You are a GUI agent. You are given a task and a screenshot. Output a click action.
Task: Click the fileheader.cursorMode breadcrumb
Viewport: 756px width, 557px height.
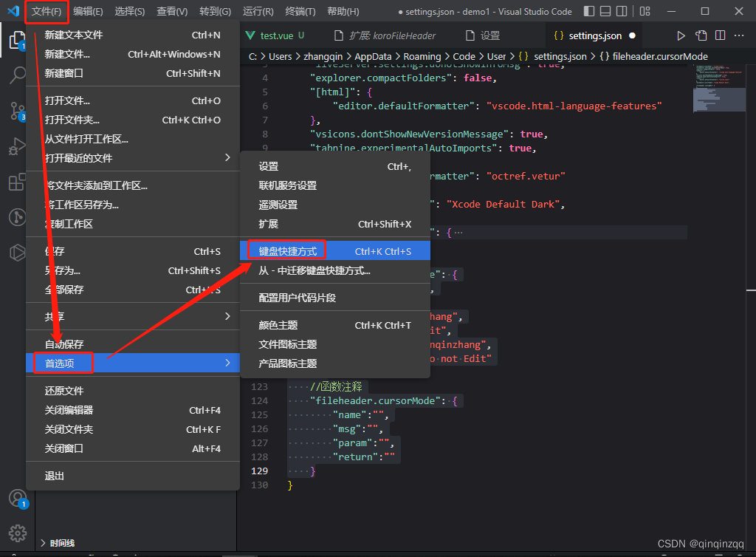659,56
